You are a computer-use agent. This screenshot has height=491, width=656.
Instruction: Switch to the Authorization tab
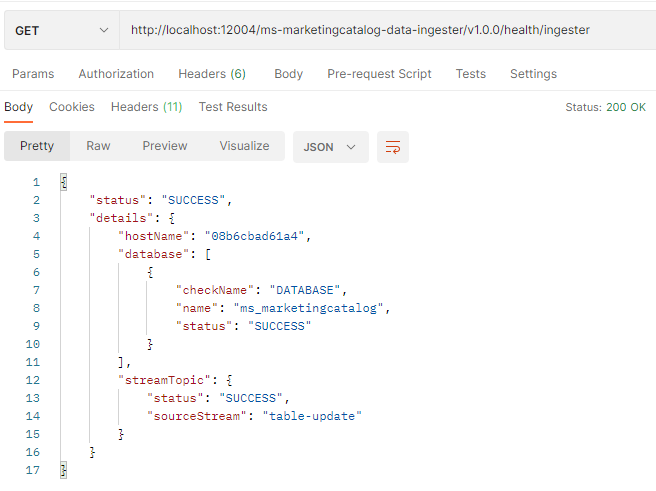116,74
